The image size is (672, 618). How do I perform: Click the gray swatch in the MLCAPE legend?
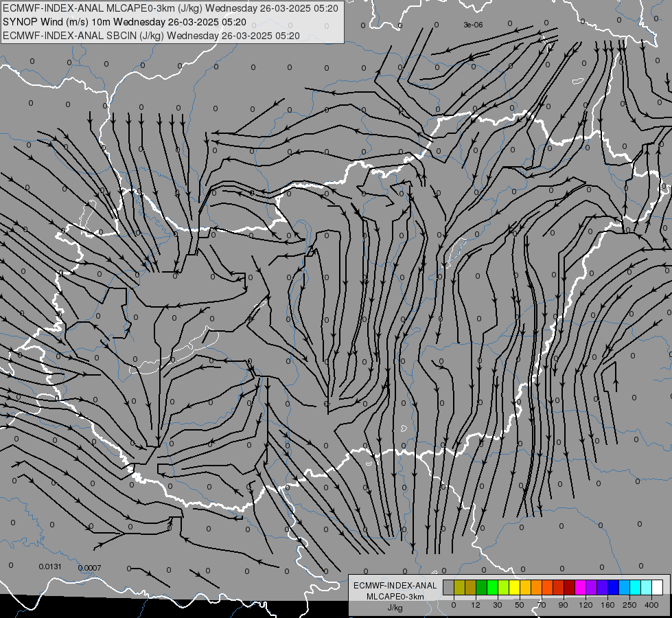pos(449,587)
